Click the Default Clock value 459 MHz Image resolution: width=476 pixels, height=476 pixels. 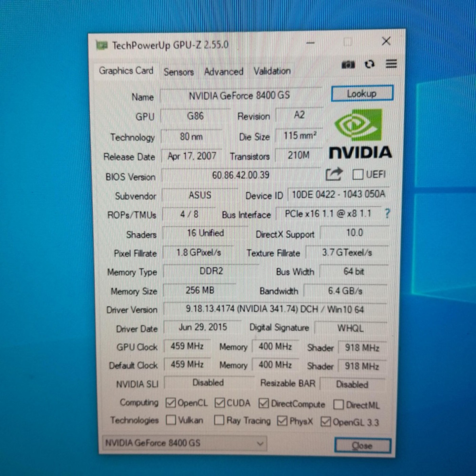tap(187, 365)
